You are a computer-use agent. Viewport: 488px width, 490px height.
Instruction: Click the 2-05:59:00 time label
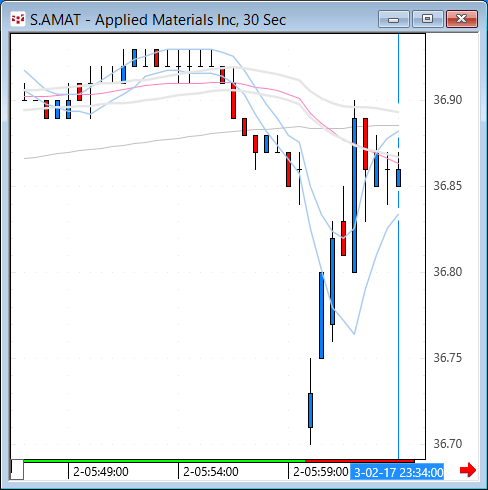(x=321, y=472)
